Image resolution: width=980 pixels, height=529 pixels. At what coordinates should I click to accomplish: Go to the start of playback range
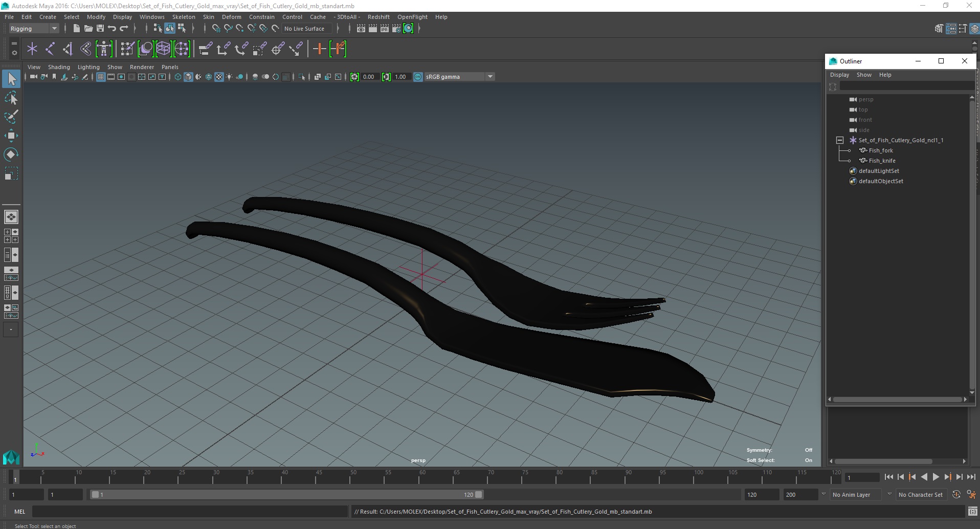889,477
